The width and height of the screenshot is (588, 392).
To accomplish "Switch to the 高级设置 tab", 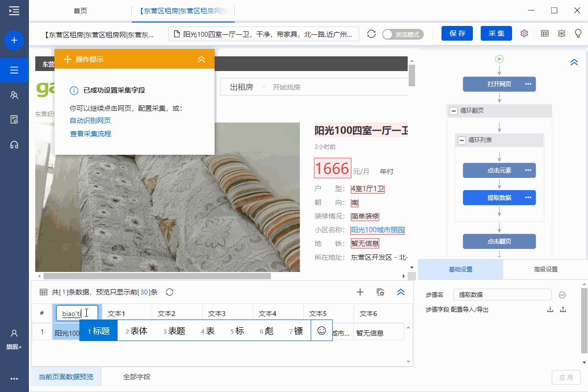I will (x=545, y=269).
